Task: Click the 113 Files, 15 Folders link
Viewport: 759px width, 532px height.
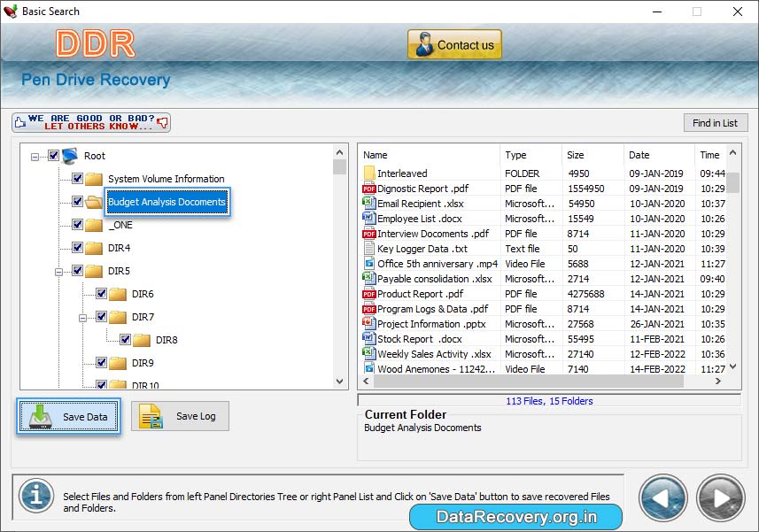Action: pyautogui.click(x=548, y=400)
